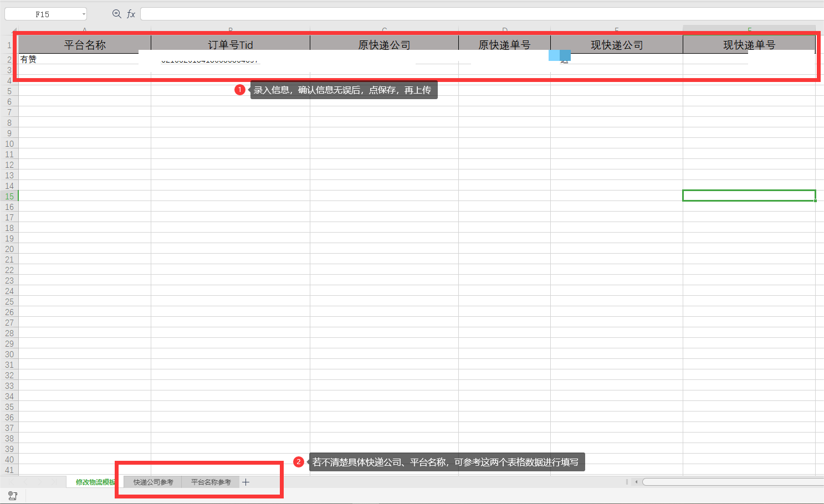
Task: Select the 现快递公司 header cell
Action: (x=617, y=45)
